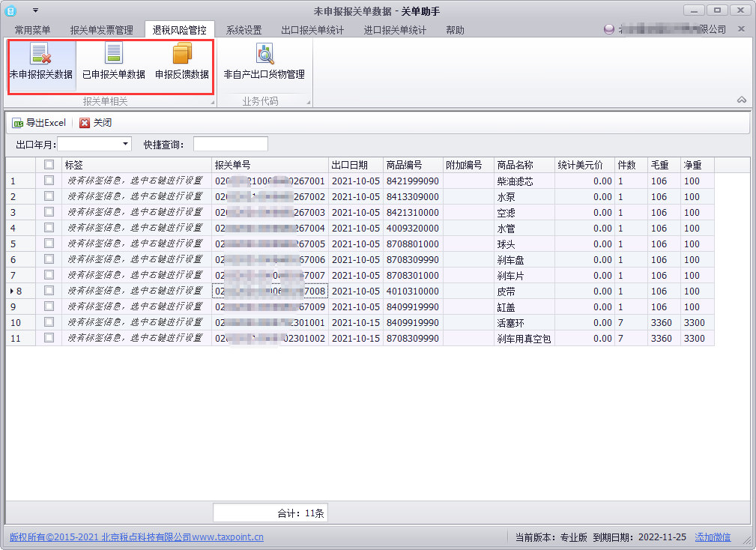Open the 帮助 tab

pyautogui.click(x=455, y=31)
